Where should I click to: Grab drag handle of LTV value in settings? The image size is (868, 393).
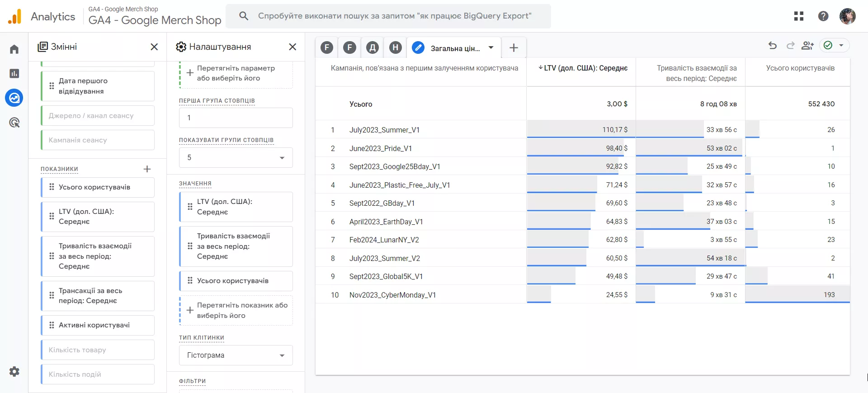coord(190,207)
